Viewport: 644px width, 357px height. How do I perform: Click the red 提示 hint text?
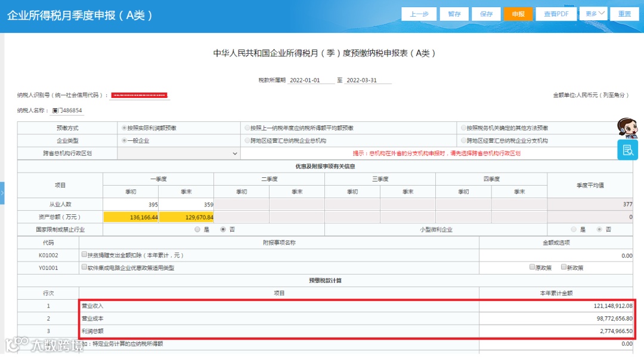pos(436,153)
